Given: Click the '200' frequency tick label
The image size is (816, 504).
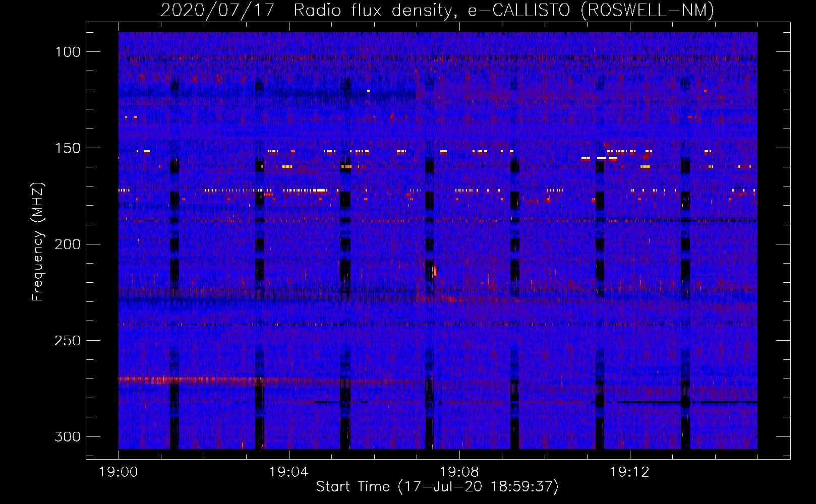Looking at the screenshot, I should (68, 244).
